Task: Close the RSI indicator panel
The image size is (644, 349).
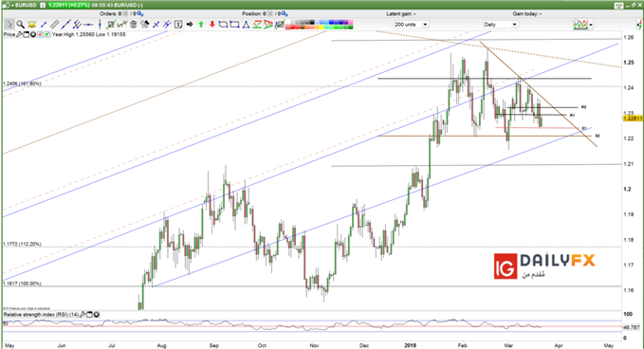Action: 96,315
